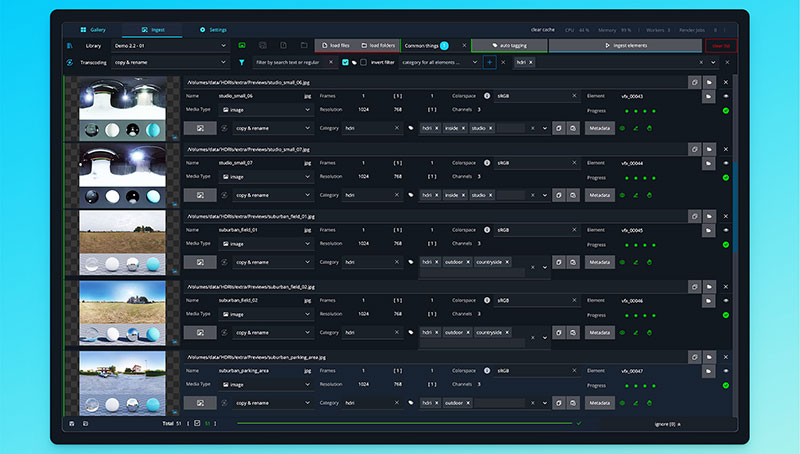Toggle eye visibility for element vfx_00044

click(726, 163)
